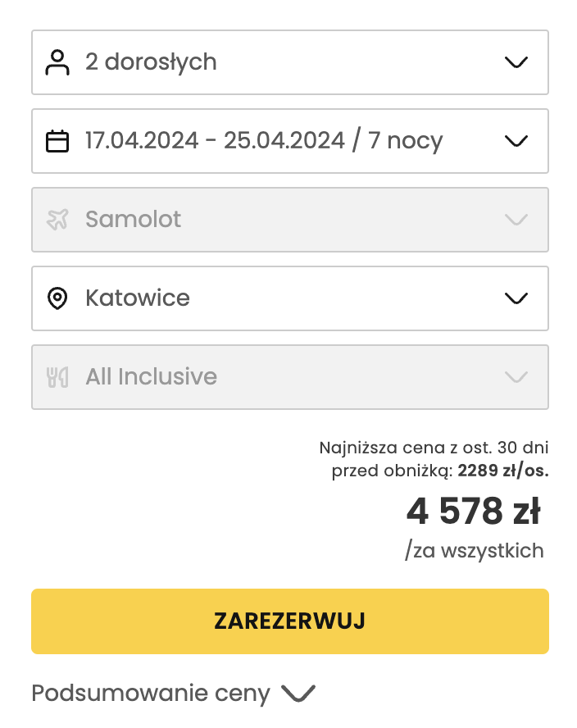Click the cutlery icon in All Inclusive field

57,376
